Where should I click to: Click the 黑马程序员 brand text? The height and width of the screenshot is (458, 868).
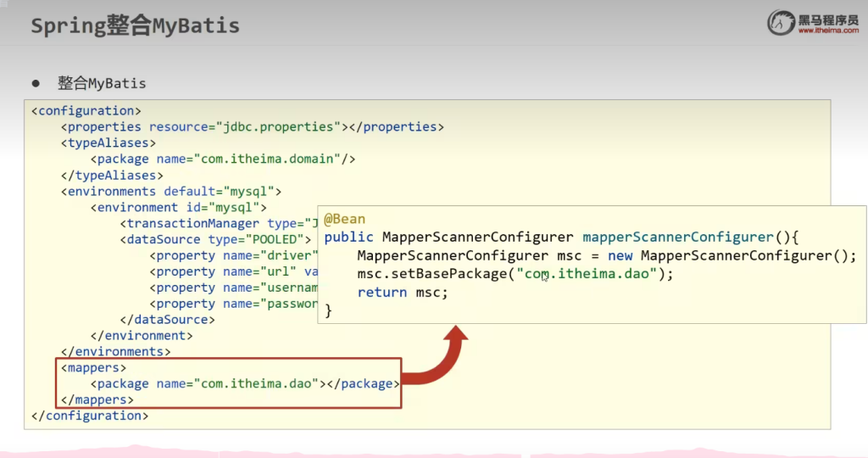(827, 18)
